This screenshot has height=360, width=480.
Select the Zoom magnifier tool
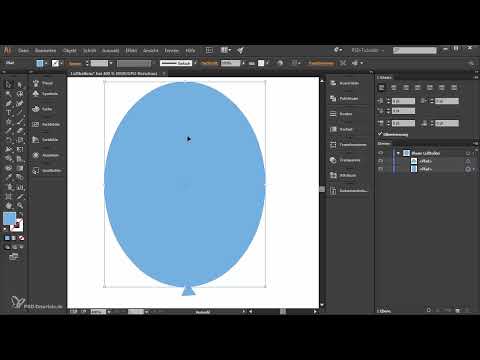pos(20,206)
